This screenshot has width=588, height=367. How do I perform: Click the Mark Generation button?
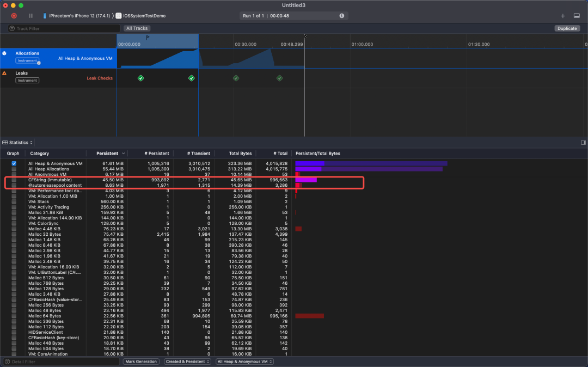point(141,362)
